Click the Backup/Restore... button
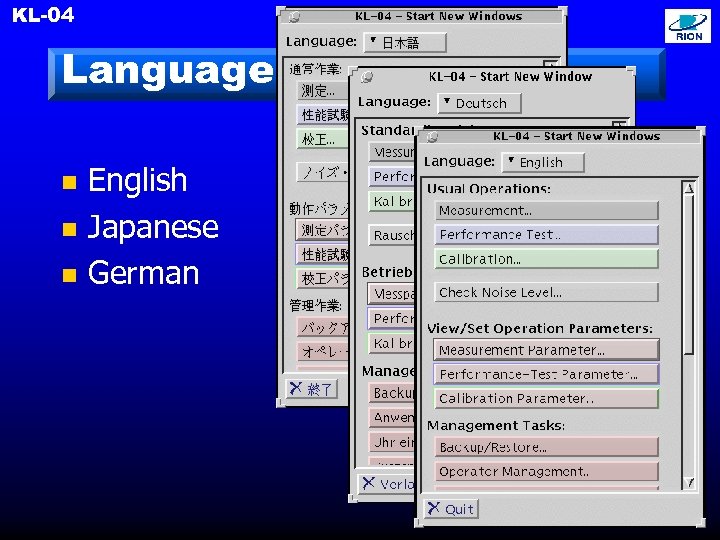 (x=546, y=447)
